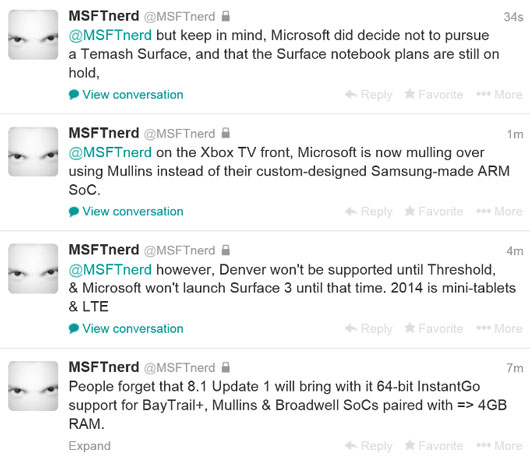Click the 4m timestamp on Denver tweet

click(x=514, y=251)
